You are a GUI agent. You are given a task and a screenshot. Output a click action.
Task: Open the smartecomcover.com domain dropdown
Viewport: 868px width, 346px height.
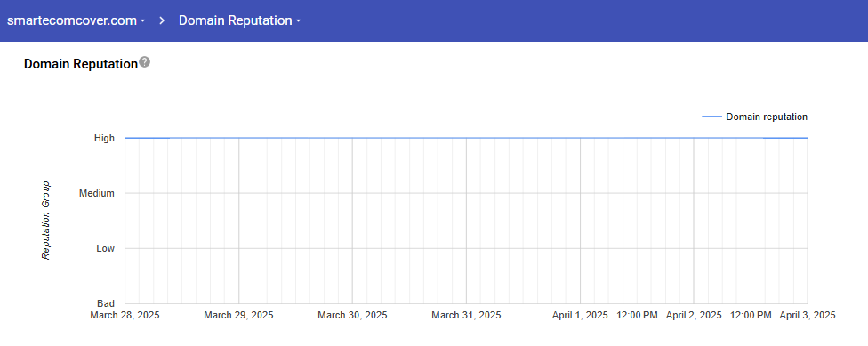[76, 20]
